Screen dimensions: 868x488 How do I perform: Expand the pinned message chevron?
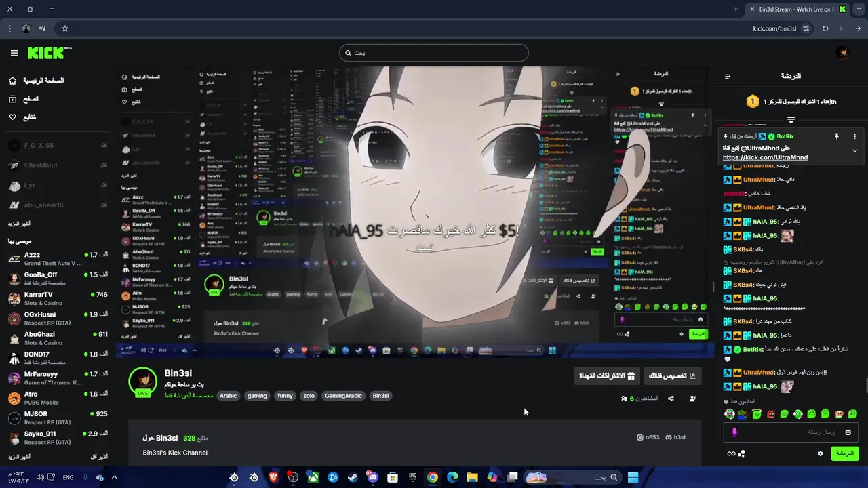pos(854,151)
